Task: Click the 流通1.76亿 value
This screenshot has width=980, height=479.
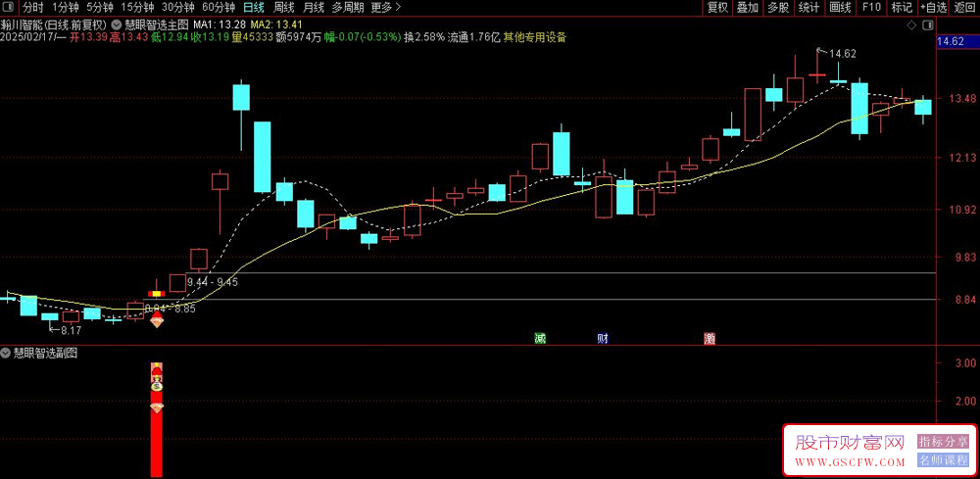Action: pos(473,37)
